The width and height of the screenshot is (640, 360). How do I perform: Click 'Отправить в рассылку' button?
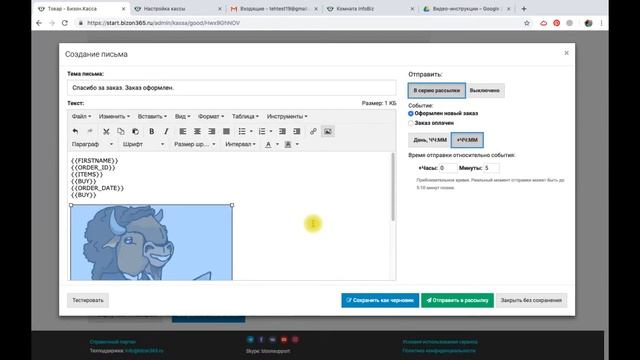(x=457, y=300)
